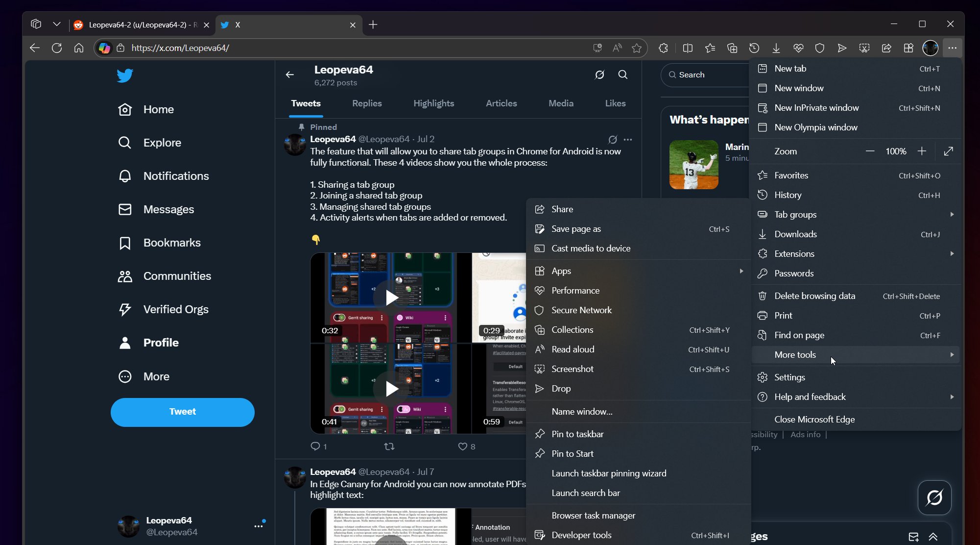Open Notifications in sidebar
Image resolution: width=980 pixels, height=545 pixels.
164,176
